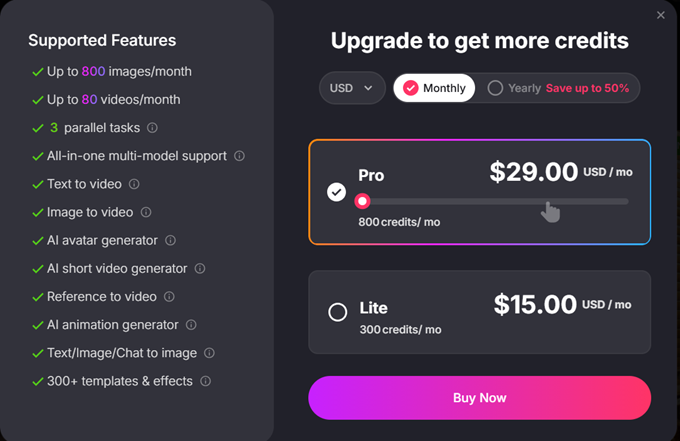The height and width of the screenshot is (441, 680).
Task: Click info icon next to AI avatar generator
Action: 170,240
